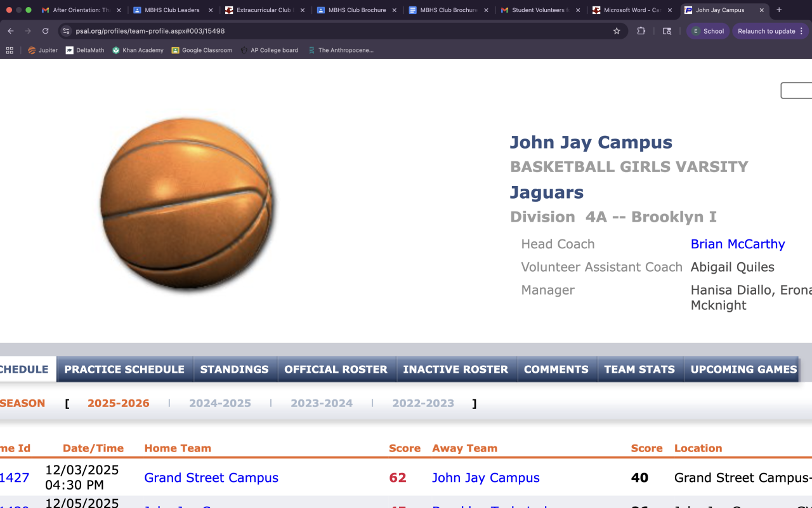The image size is (812, 508).
Task: Open Grand Street Campus home team link
Action: [x=211, y=478]
